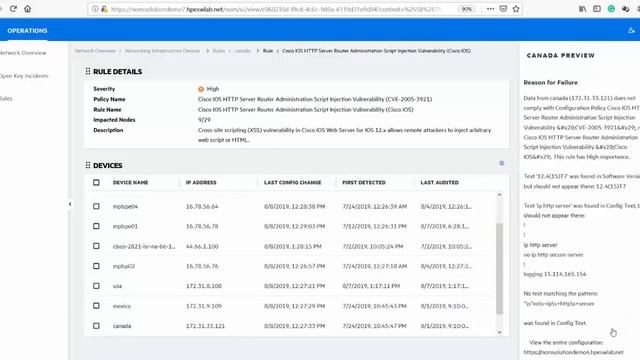Check the box for device mplsp02
Image resolution: width=640 pixels, height=360 pixels.
[x=96, y=266]
